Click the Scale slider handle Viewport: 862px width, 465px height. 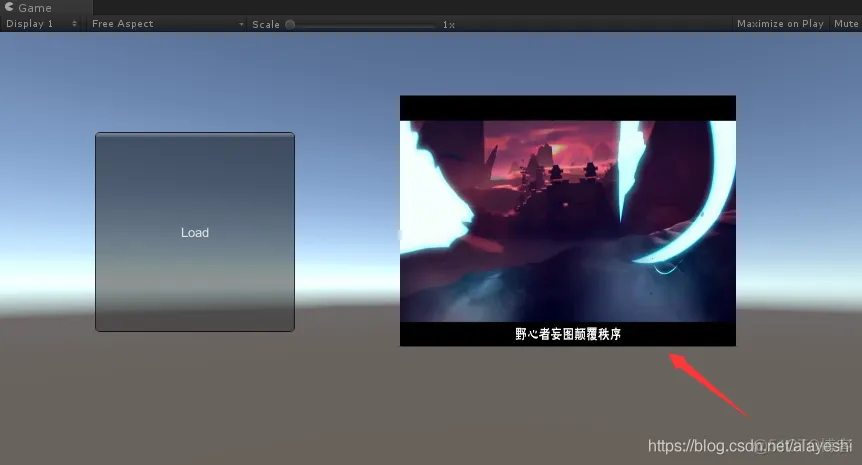click(x=290, y=25)
